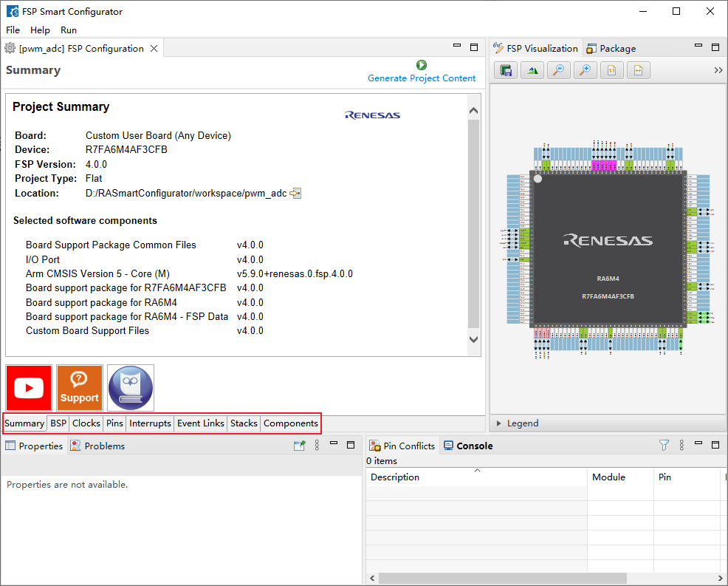Maximize the Pin Conflicts pane

click(x=715, y=445)
